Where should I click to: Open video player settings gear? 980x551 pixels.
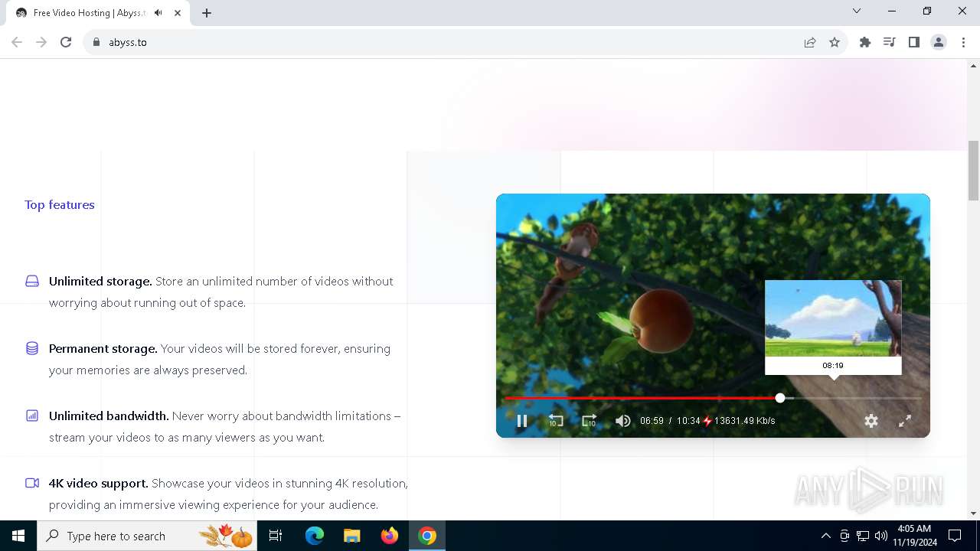point(871,421)
